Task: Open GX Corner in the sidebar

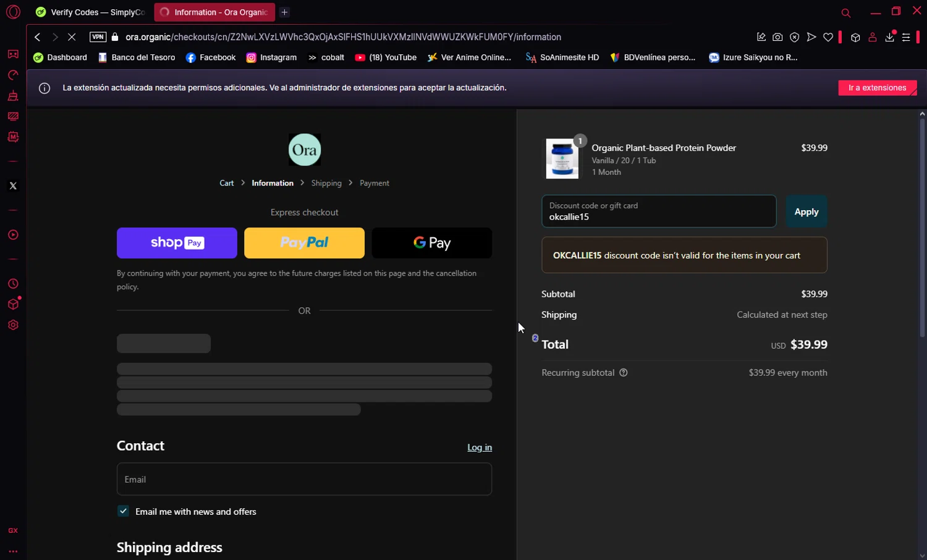Action: (x=13, y=54)
